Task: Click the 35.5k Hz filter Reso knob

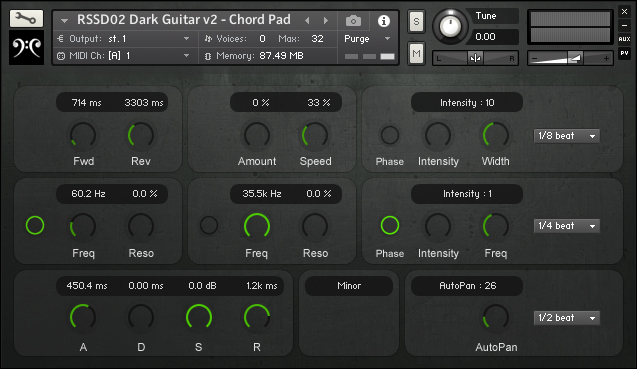Action: point(315,226)
